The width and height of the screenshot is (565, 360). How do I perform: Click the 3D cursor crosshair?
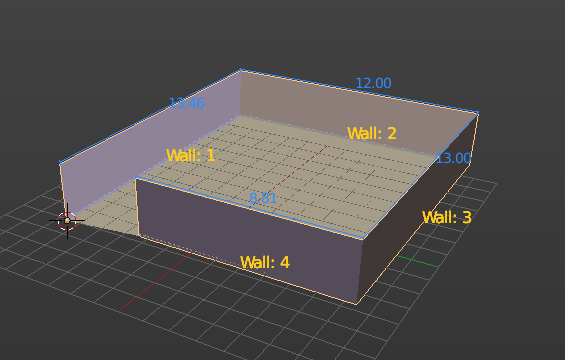[x=67, y=221]
